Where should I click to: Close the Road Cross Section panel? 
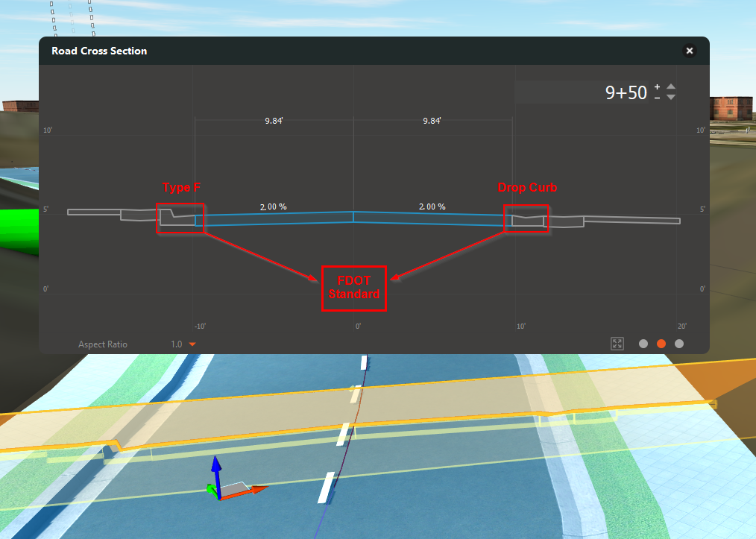click(689, 51)
